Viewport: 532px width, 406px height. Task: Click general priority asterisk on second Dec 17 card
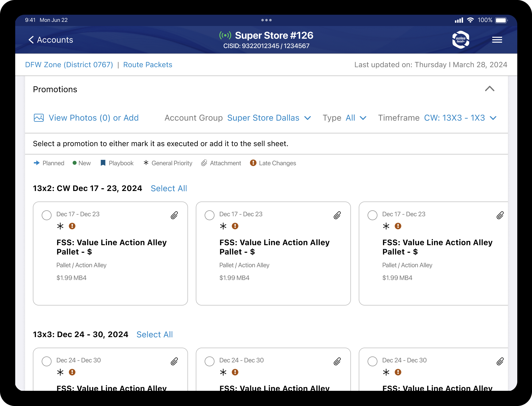(x=223, y=226)
